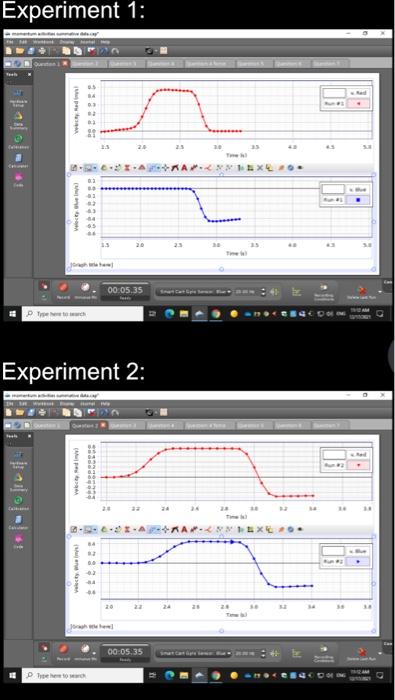Click Delete Last Run in Experiment 1 controls

click(x=362, y=292)
